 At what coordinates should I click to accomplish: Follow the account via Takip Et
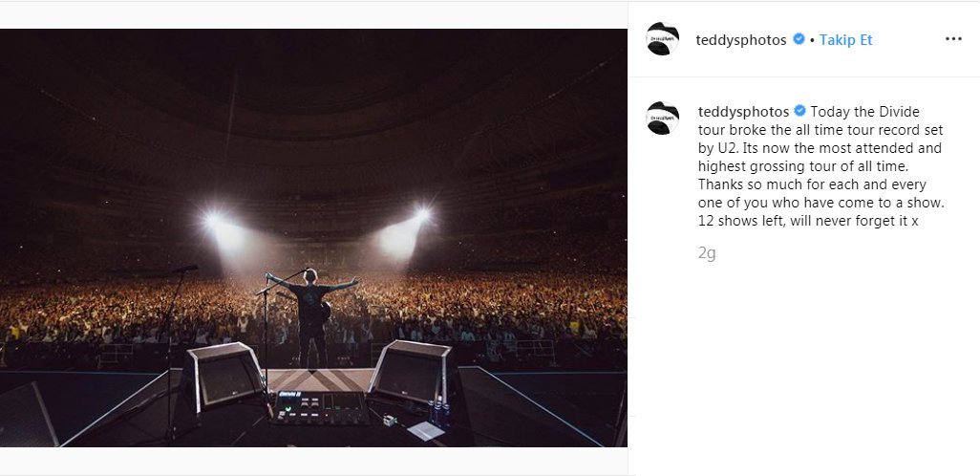pyautogui.click(x=845, y=40)
